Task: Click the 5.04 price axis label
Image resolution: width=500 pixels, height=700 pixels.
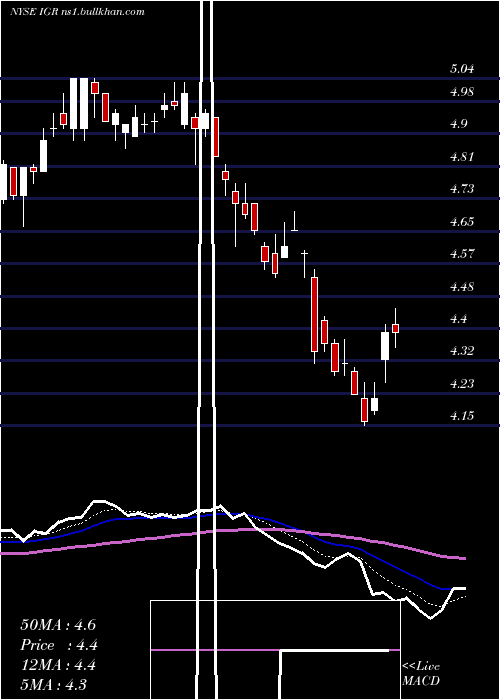Action: point(462,69)
